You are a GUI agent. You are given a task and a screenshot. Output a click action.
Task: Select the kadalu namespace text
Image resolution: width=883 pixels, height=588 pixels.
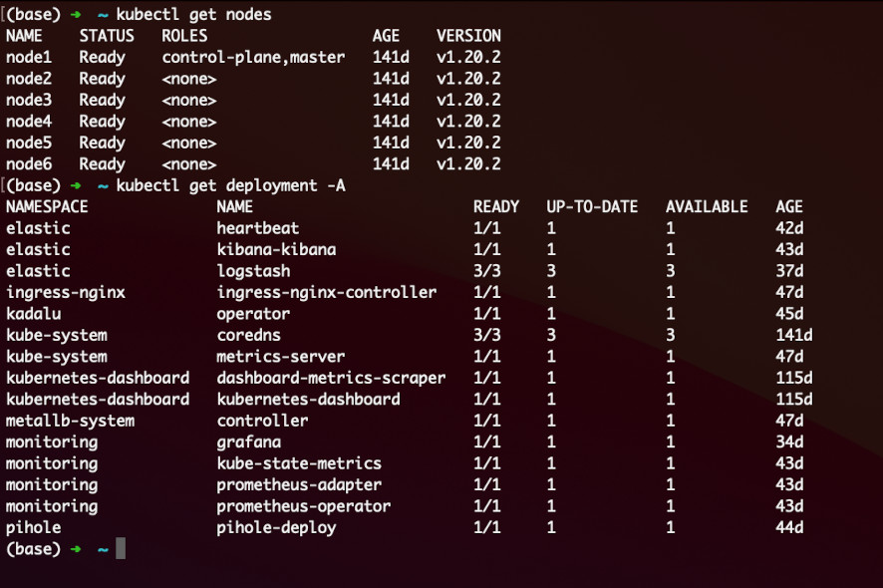[34, 314]
